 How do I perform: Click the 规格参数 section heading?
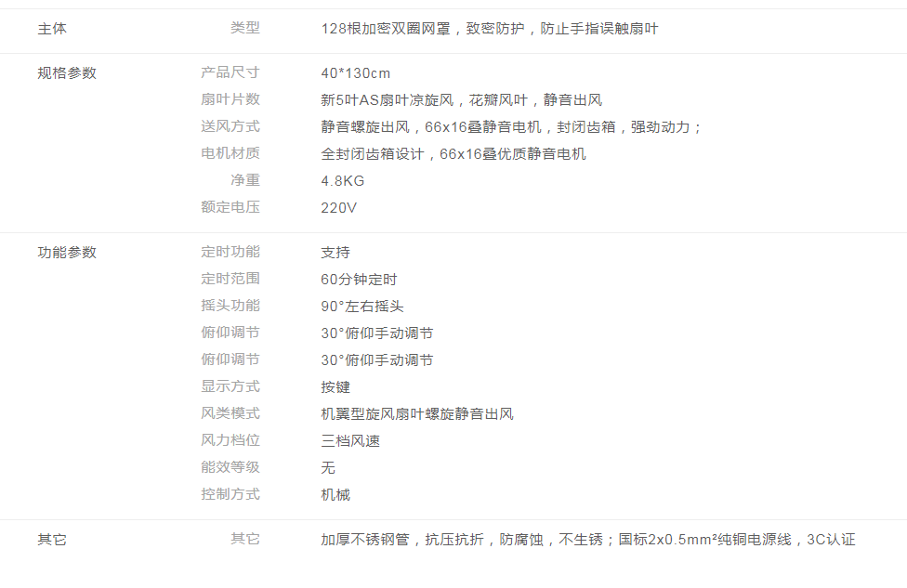tap(67, 72)
